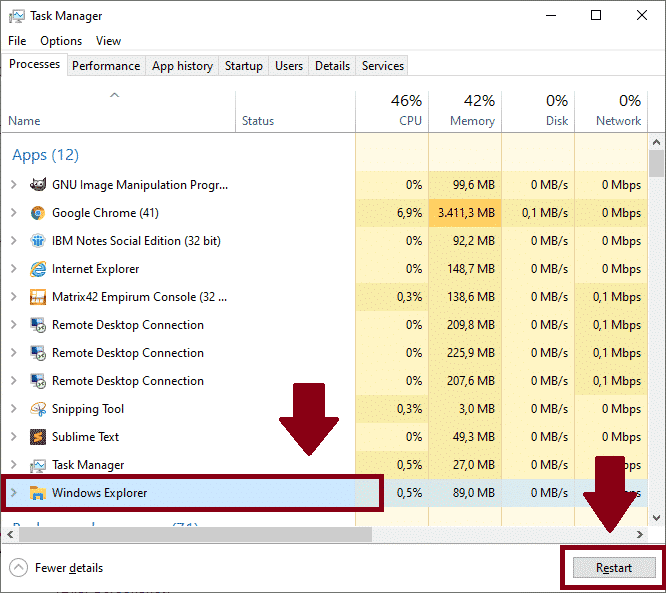Click the Snipping Tool scissors icon
The width and height of the screenshot is (666, 593).
(38, 409)
